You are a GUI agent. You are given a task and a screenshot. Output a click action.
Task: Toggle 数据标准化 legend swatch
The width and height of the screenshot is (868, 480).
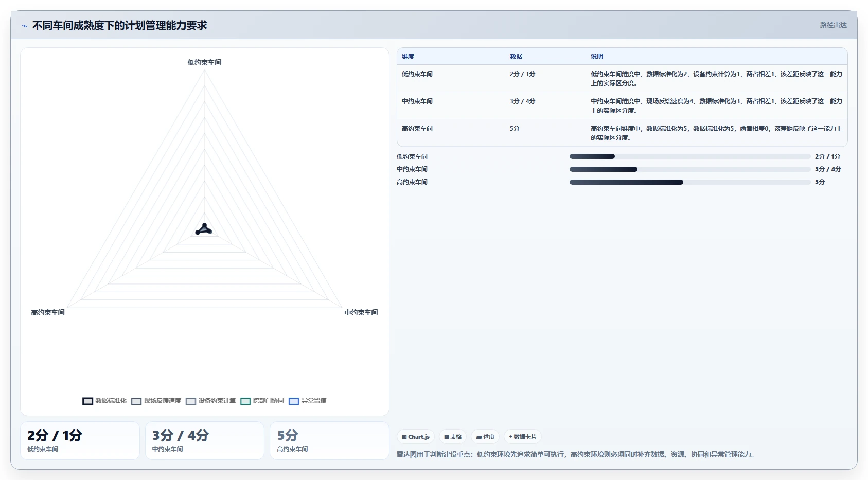[88, 401]
